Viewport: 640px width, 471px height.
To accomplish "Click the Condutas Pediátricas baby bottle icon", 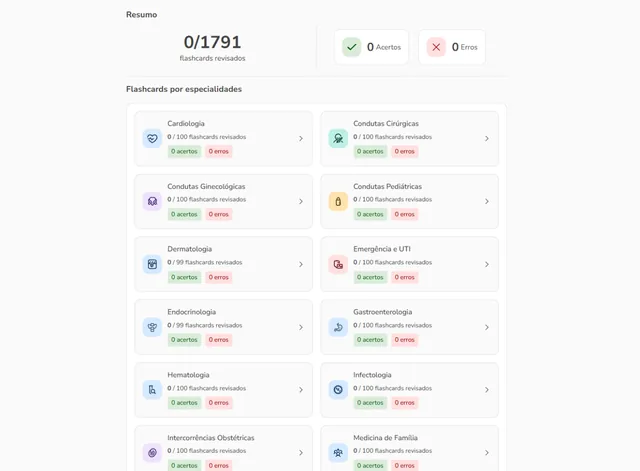I will click(x=338, y=201).
